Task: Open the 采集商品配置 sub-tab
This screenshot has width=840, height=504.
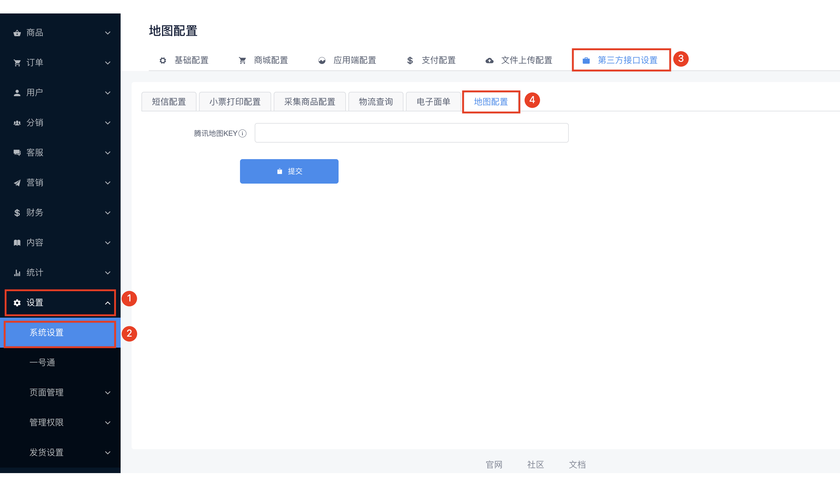Action: click(x=310, y=102)
